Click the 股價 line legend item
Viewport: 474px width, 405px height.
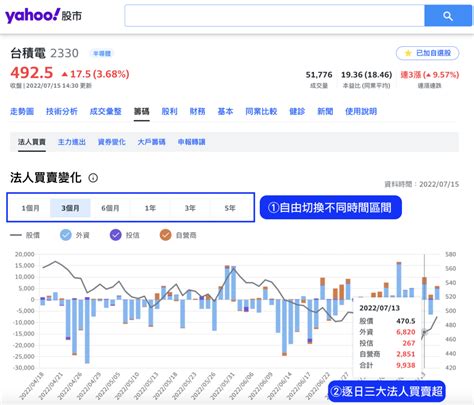(x=25, y=235)
